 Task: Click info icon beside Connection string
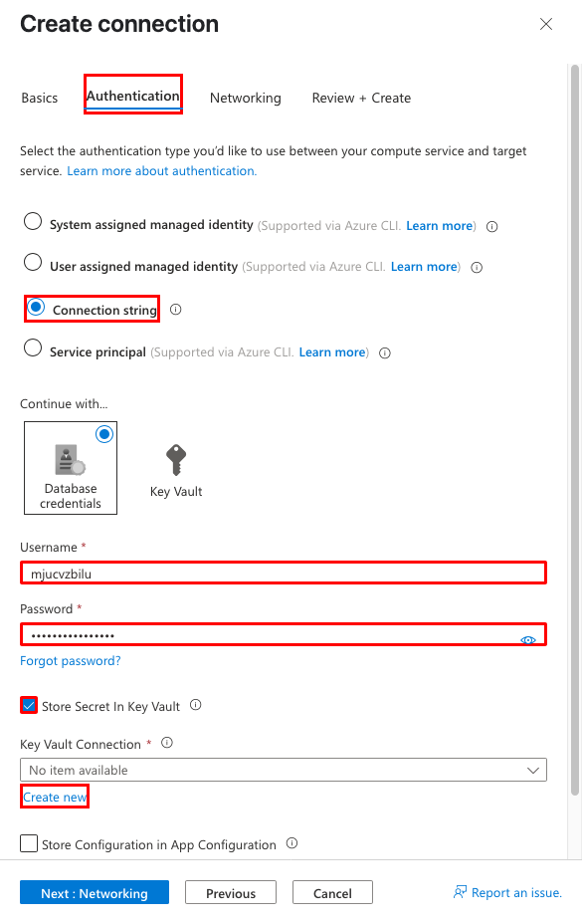(175, 310)
